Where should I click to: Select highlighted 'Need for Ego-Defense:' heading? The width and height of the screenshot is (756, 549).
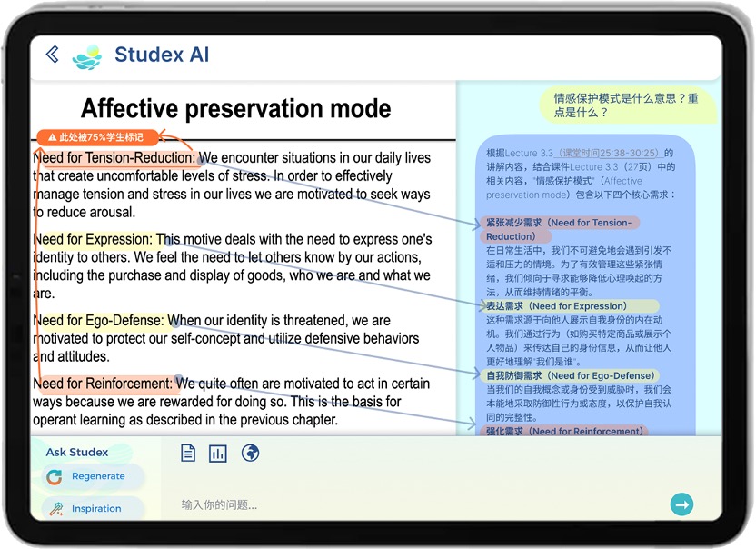pyautogui.click(x=99, y=321)
